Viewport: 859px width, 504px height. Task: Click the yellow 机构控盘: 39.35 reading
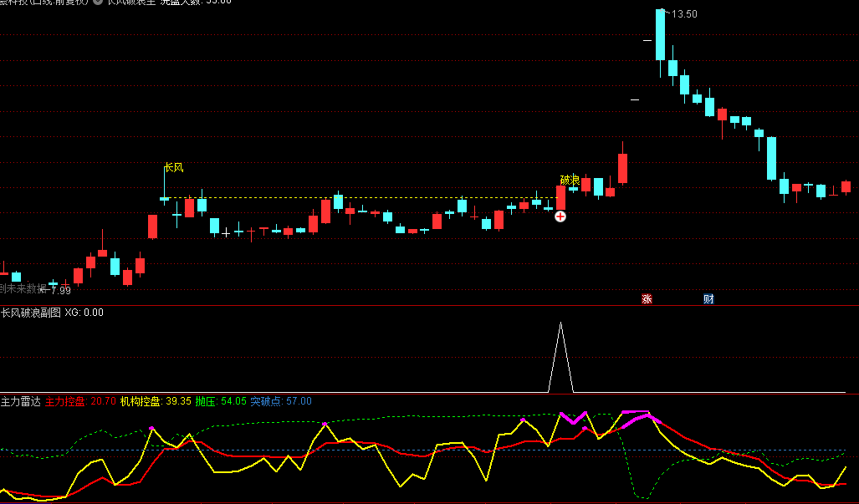[x=156, y=401]
